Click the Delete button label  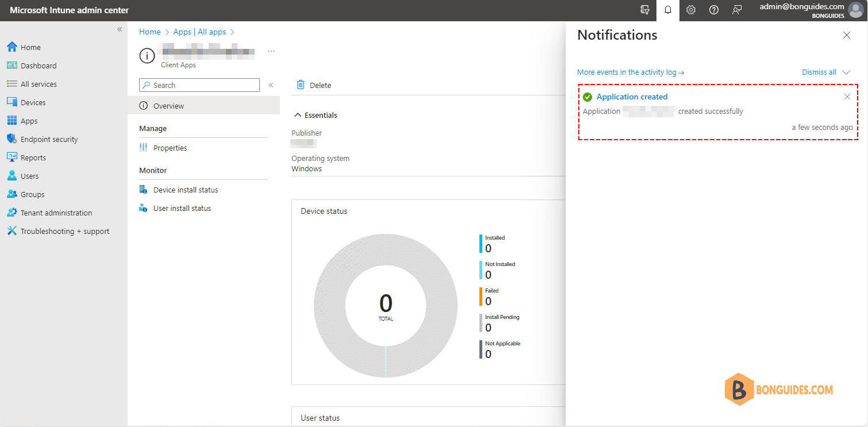coord(320,85)
